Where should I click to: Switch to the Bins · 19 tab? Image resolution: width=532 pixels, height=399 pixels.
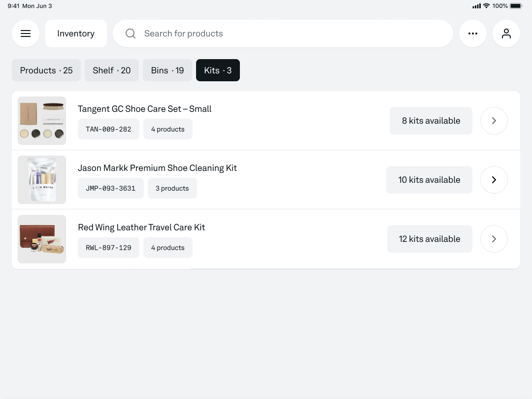tap(167, 70)
